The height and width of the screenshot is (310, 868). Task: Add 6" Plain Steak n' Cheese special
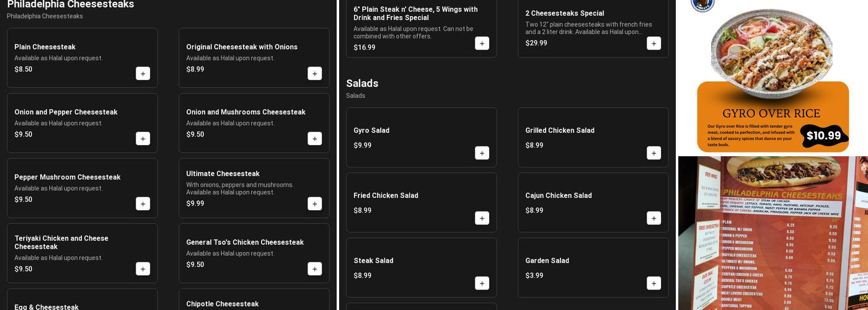click(482, 43)
